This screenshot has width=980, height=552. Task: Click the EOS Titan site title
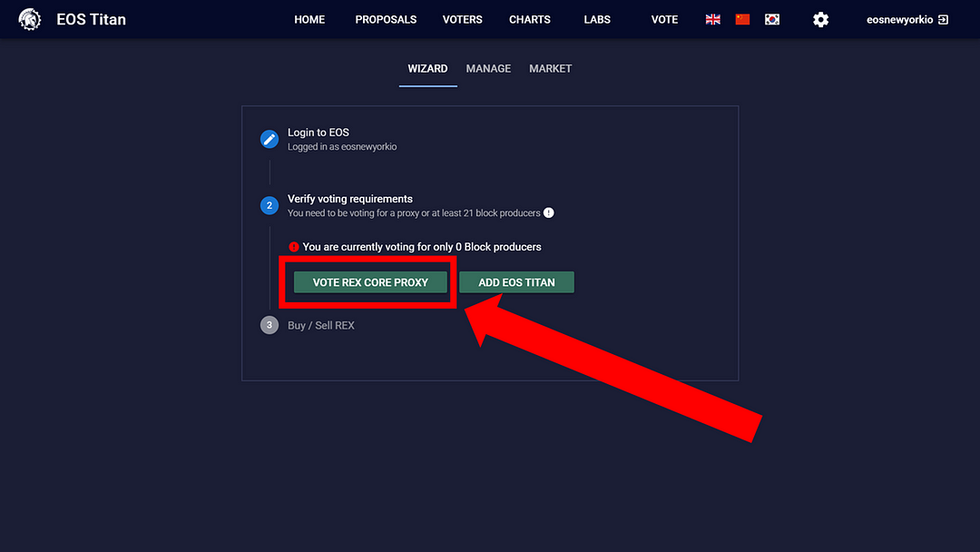(x=92, y=19)
